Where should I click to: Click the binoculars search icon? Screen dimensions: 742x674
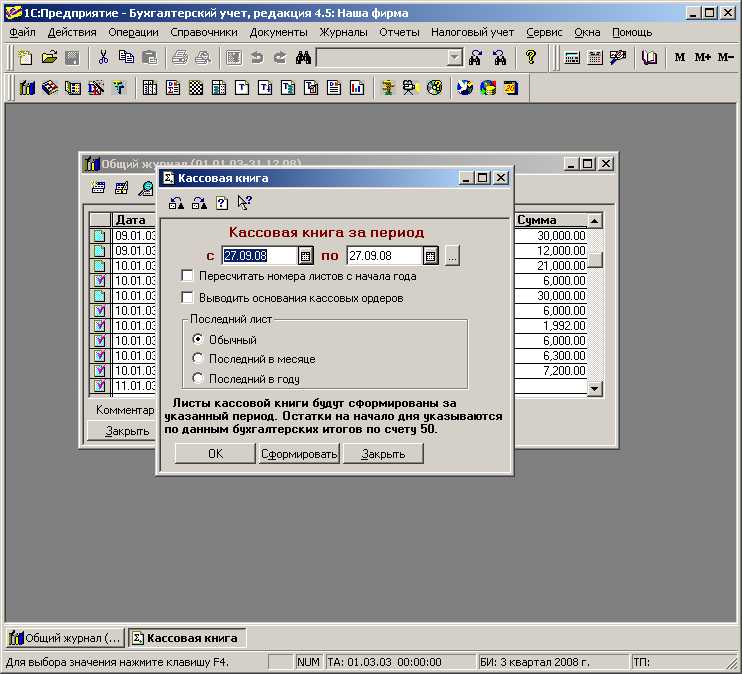coord(304,58)
